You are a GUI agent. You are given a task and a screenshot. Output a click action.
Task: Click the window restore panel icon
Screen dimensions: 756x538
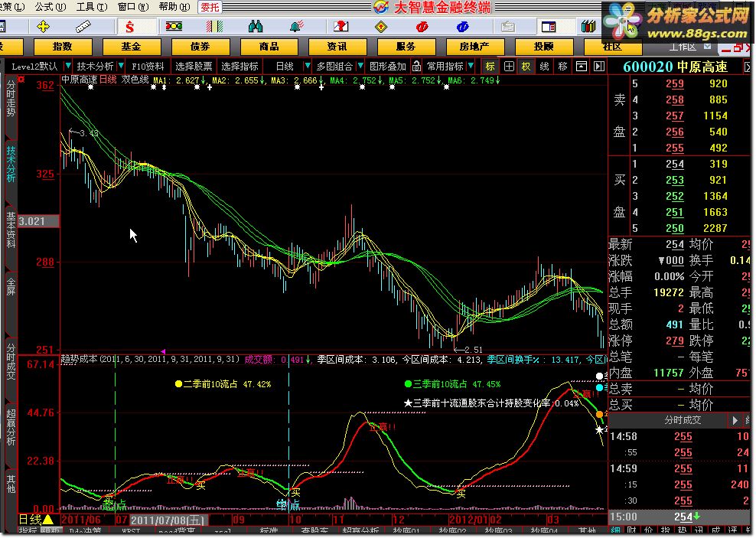click(x=582, y=67)
